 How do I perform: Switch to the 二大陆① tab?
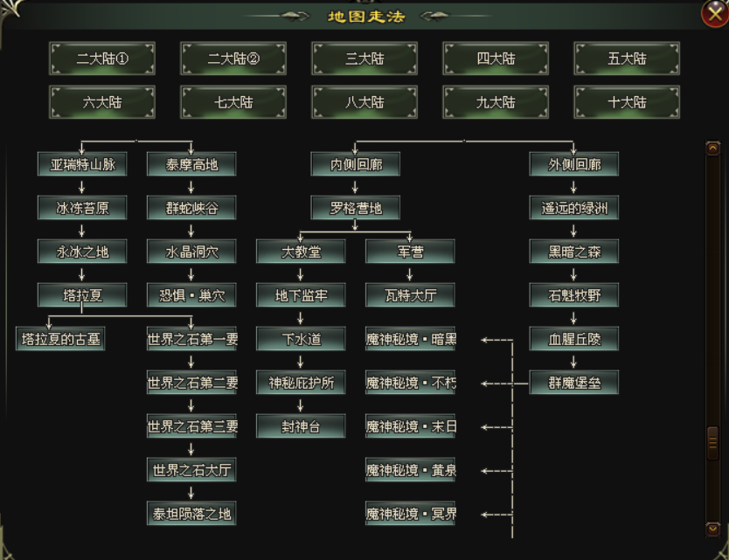(x=102, y=59)
